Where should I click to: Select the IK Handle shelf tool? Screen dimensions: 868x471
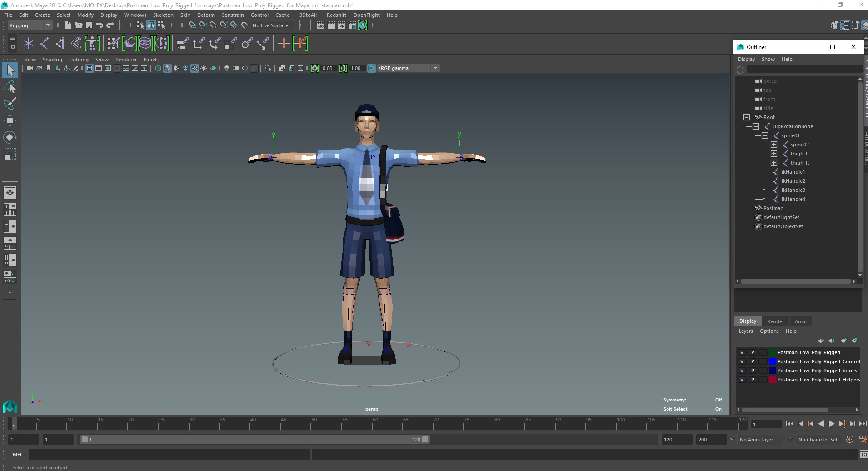point(60,44)
